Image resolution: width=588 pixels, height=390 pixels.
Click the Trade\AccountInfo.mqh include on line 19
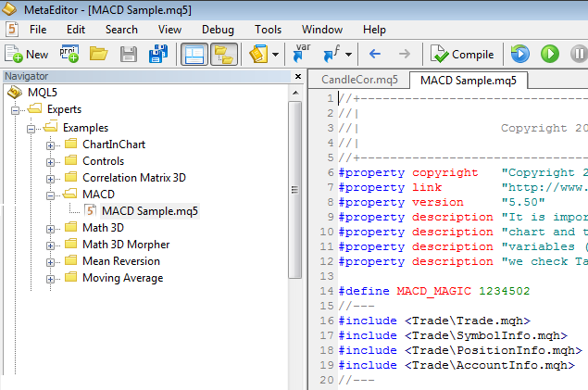(x=490, y=365)
